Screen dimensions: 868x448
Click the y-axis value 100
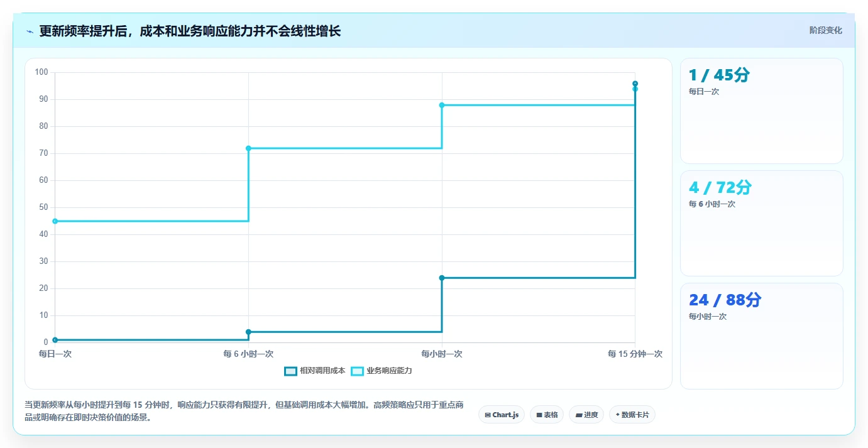(x=41, y=72)
